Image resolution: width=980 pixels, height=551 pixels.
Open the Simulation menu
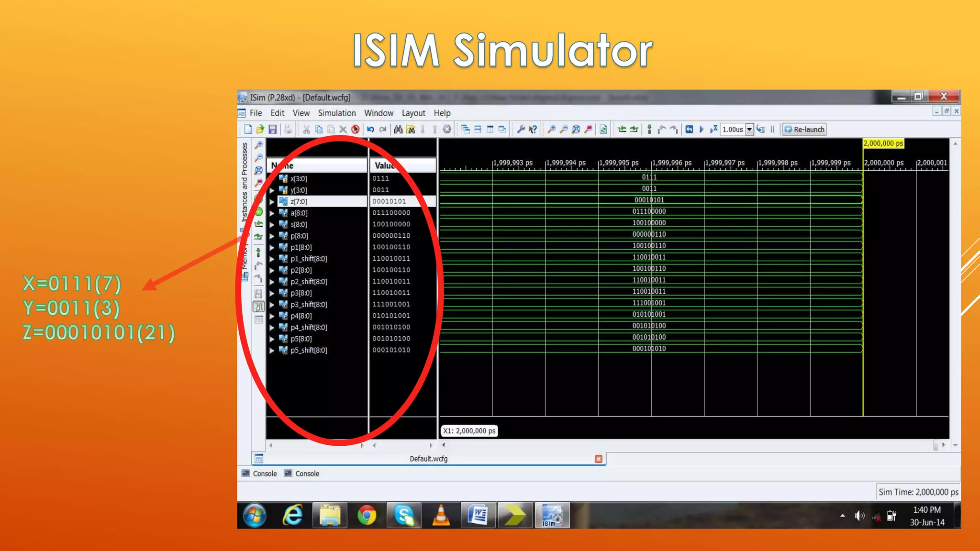(x=336, y=113)
